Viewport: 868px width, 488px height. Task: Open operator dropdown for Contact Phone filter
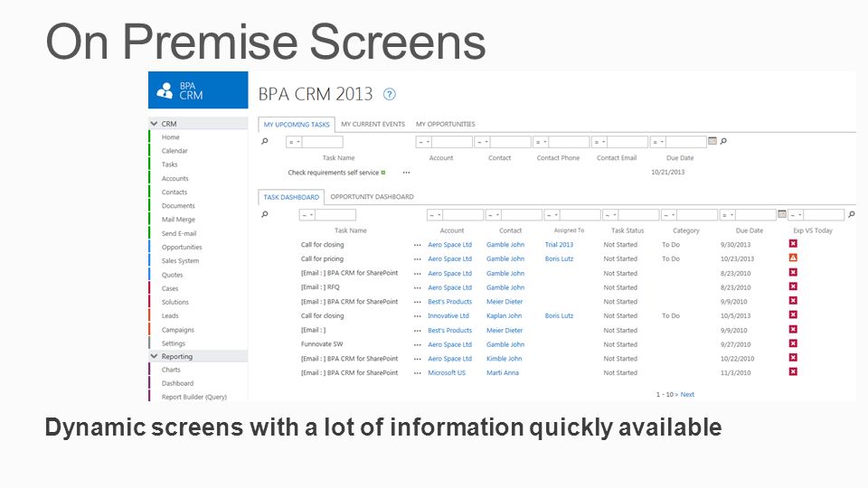tap(541, 142)
